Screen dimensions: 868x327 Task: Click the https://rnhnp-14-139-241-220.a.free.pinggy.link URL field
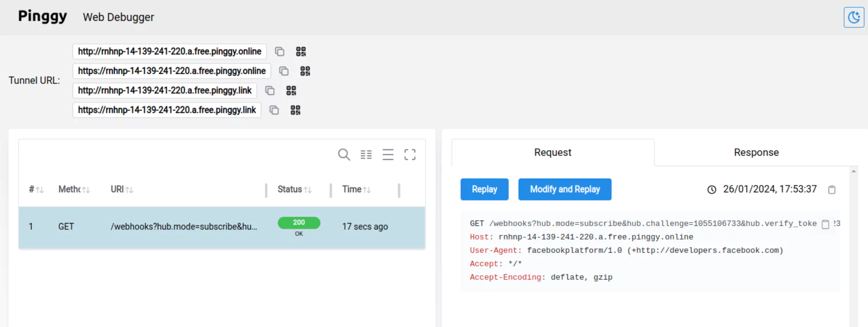pyautogui.click(x=167, y=110)
